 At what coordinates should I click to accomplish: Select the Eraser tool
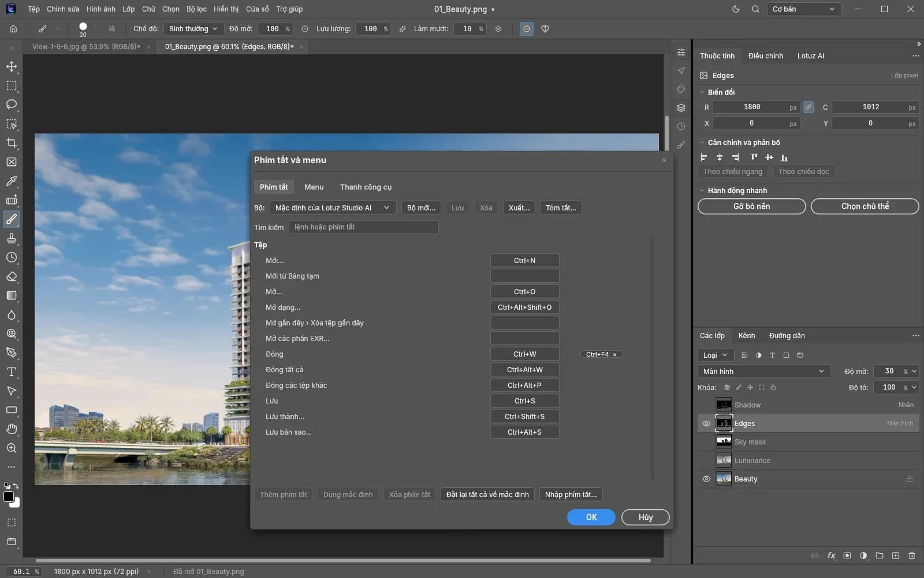(x=12, y=276)
